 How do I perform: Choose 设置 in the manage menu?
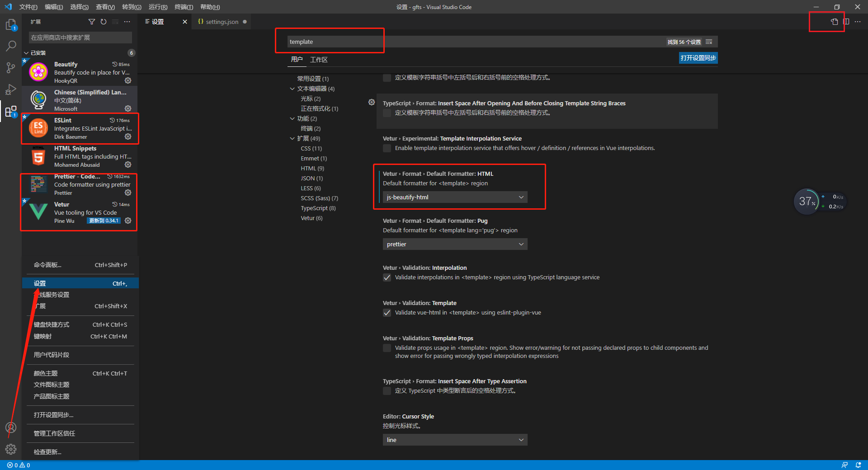tap(80, 283)
